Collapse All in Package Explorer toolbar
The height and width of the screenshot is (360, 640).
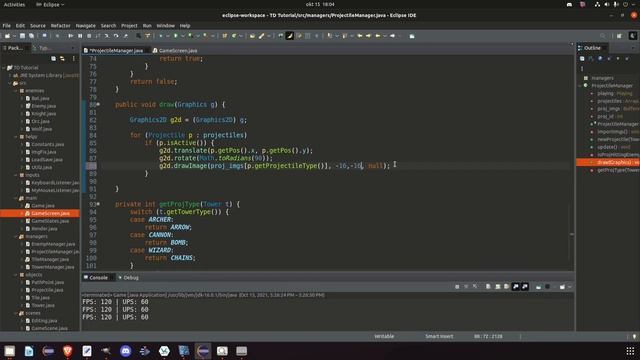coord(53,59)
